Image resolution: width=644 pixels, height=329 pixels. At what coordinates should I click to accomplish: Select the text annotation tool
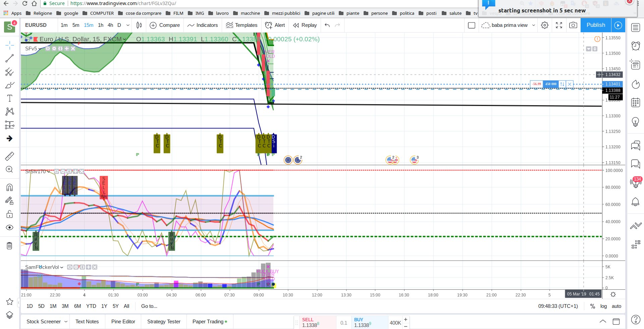(10, 98)
